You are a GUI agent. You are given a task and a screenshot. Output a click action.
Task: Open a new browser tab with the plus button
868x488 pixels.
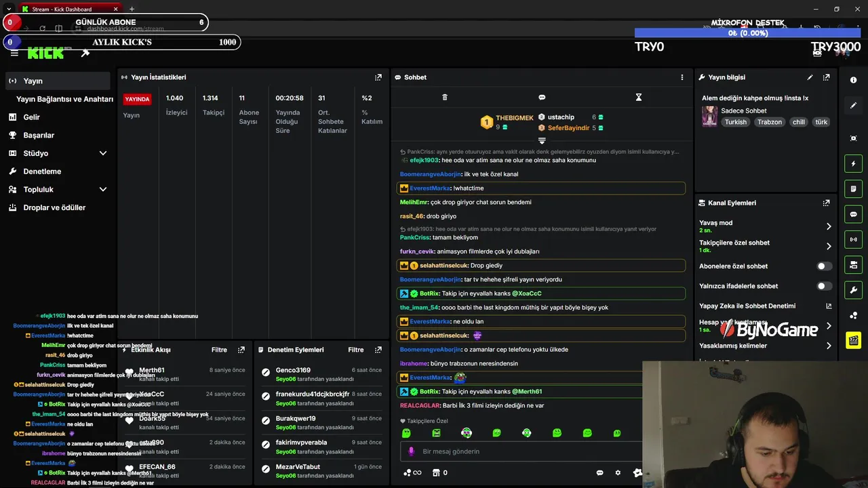[x=132, y=9]
